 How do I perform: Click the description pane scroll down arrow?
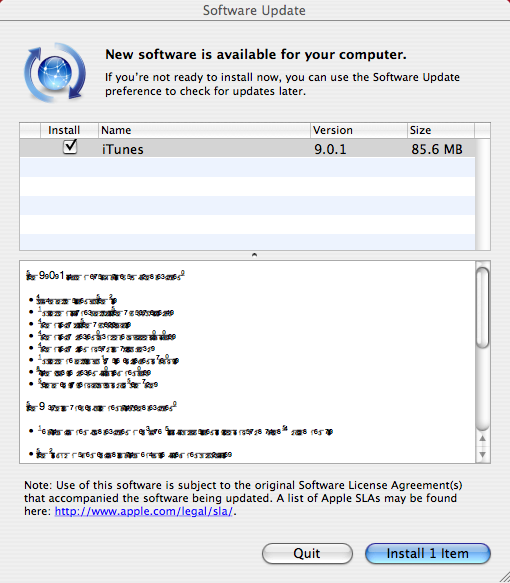(482, 455)
